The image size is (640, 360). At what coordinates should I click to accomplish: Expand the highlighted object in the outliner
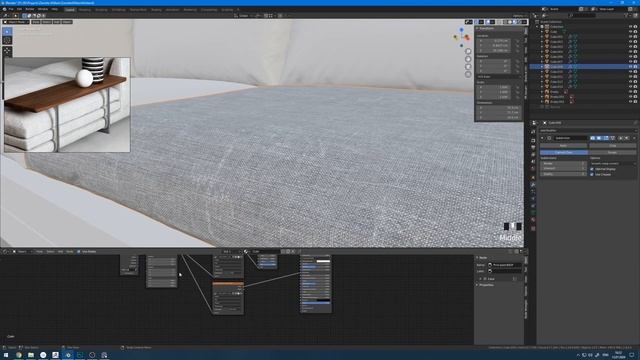(x=542, y=67)
